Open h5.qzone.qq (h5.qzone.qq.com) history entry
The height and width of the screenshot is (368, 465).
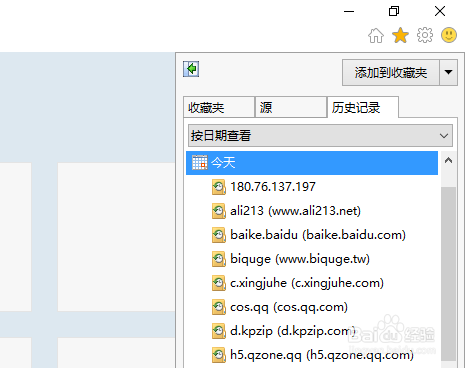322,355
